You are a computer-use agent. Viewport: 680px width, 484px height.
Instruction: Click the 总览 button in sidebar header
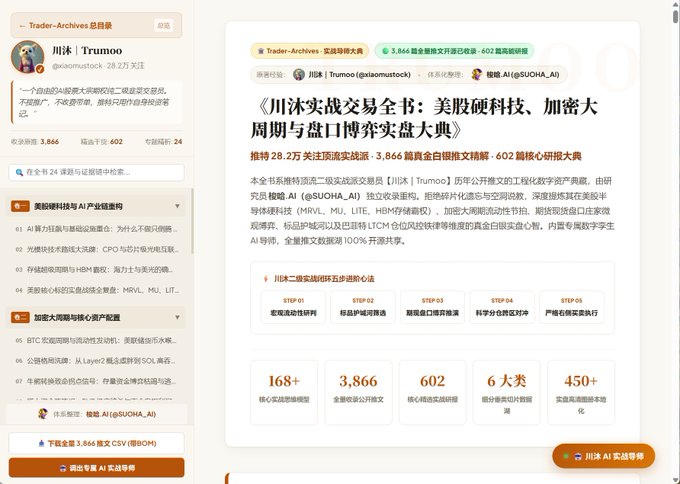(163, 26)
